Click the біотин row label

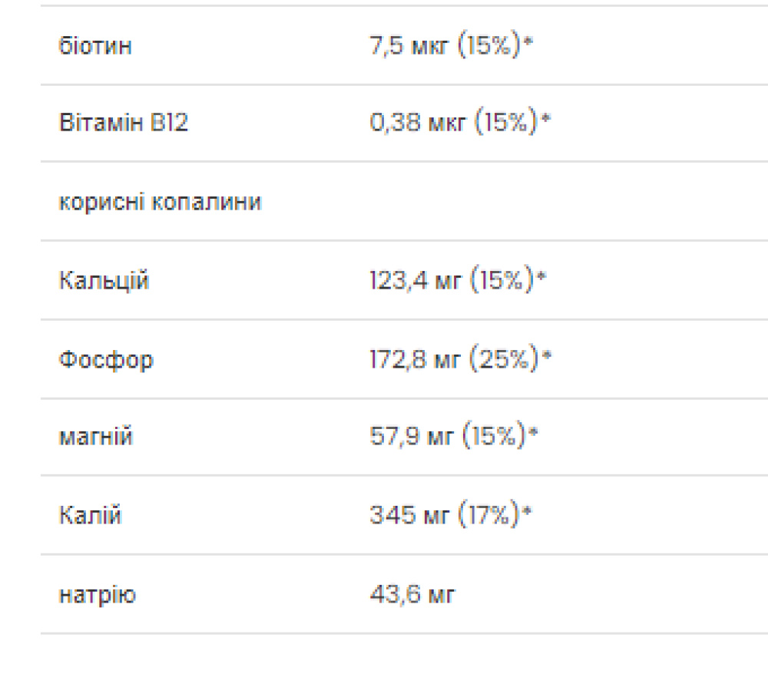pos(95,46)
